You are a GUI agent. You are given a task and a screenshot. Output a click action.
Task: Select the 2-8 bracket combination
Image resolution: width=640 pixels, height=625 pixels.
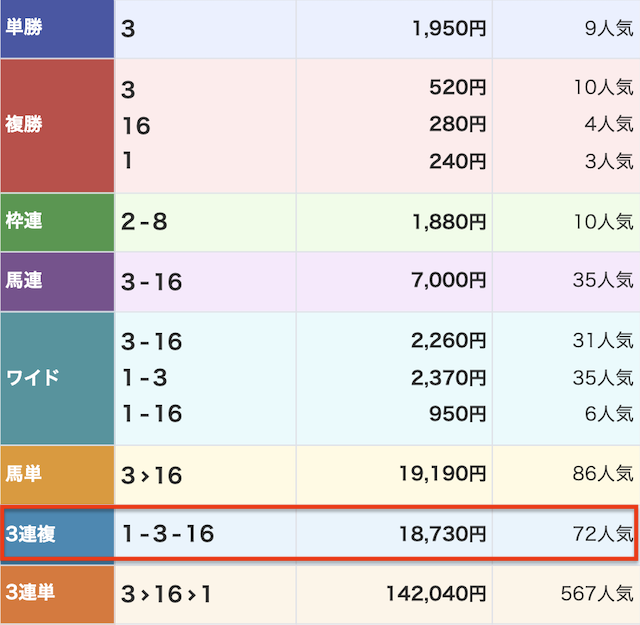tap(144, 222)
